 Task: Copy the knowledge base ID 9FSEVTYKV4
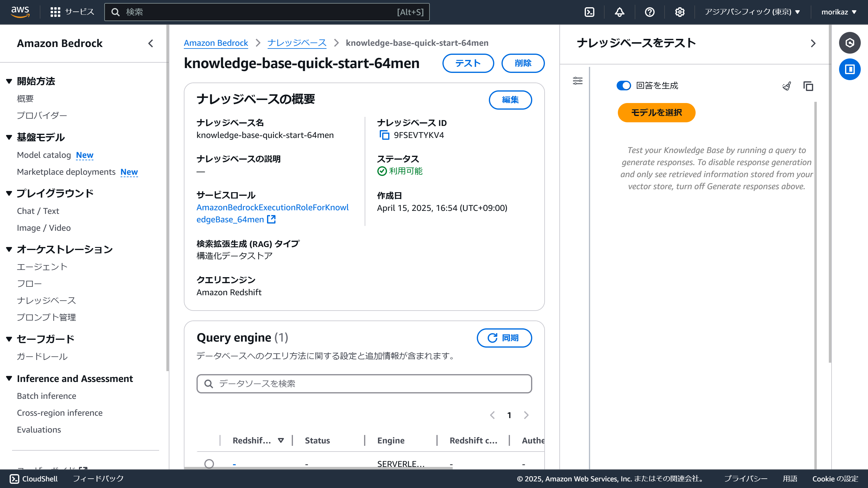point(384,135)
